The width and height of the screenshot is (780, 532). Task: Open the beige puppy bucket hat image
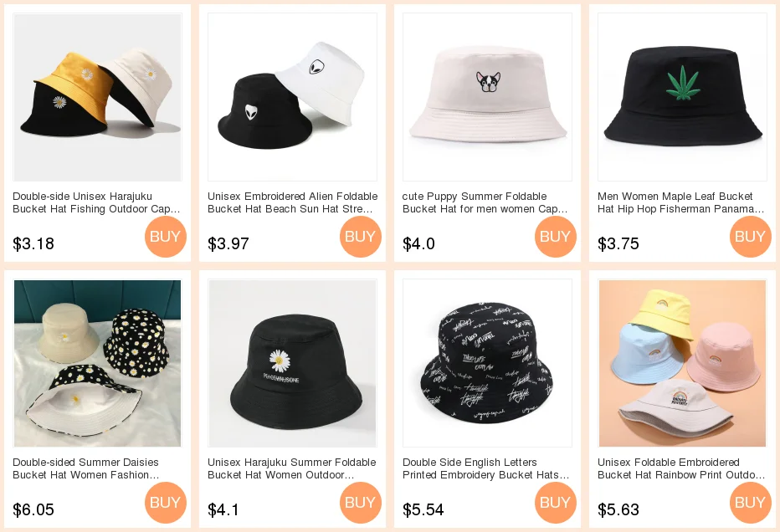487,97
